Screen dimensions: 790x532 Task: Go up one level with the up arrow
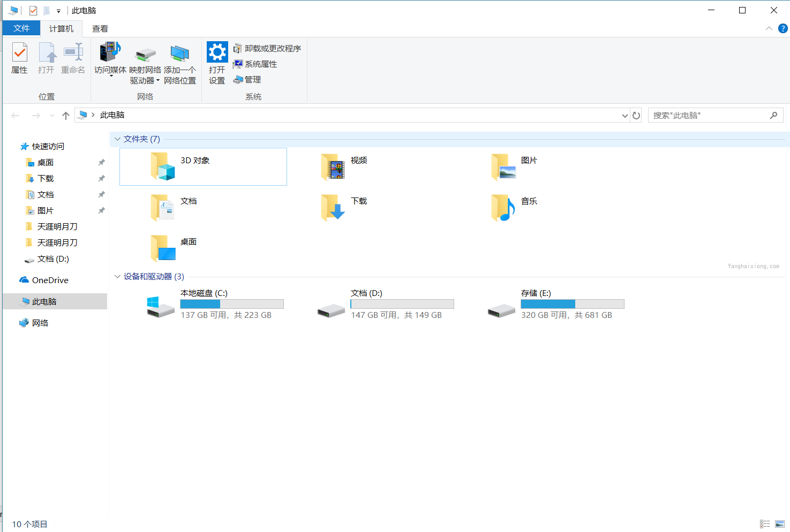coord(66,115)
